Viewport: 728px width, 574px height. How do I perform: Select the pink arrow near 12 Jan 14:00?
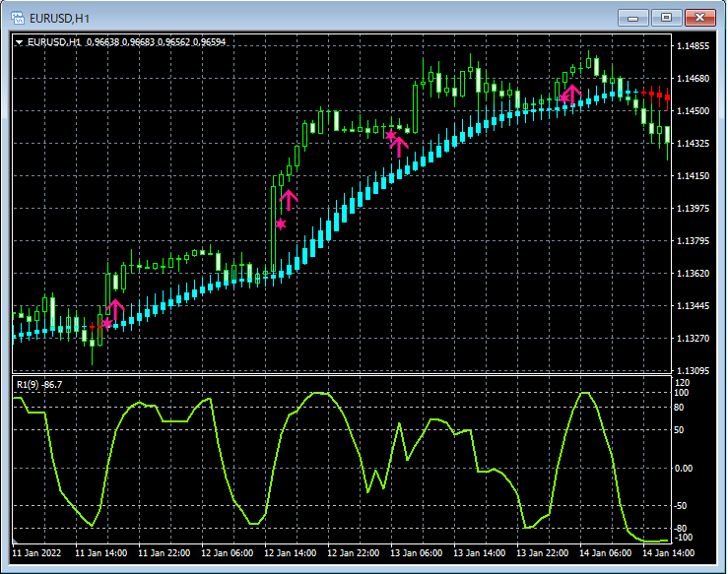[289, 200]
